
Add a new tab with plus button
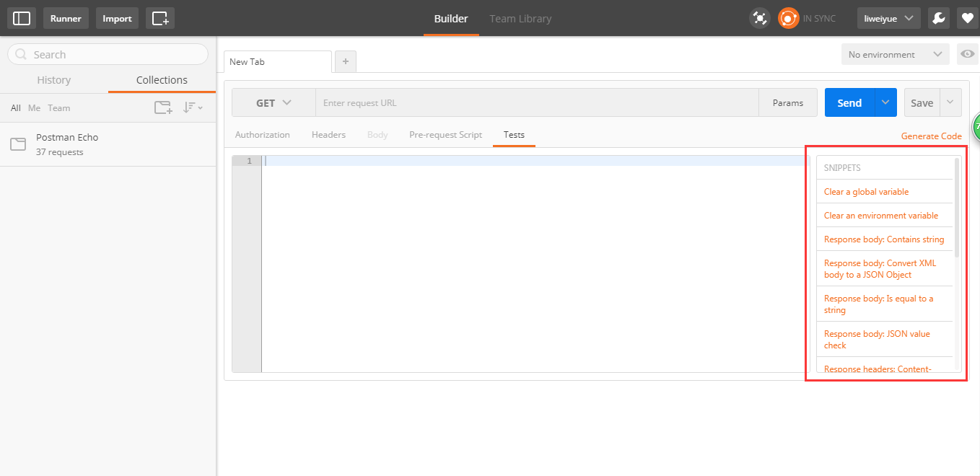[346, 62]
